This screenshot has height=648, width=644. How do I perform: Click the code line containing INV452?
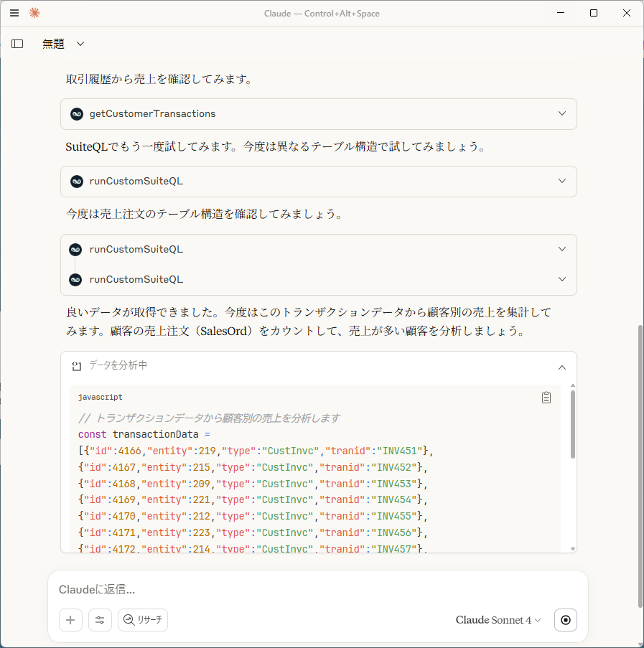(x=253, y=467)
